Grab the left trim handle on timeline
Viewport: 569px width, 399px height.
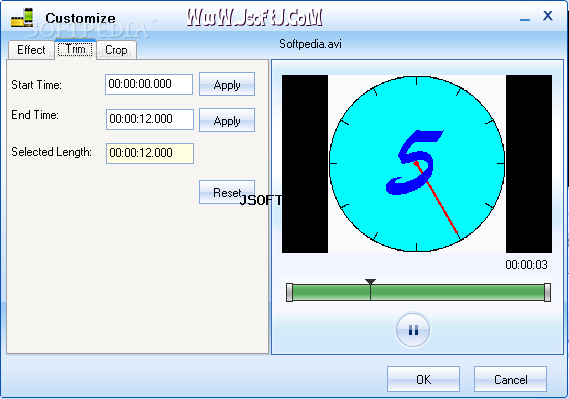click(289, 292)
